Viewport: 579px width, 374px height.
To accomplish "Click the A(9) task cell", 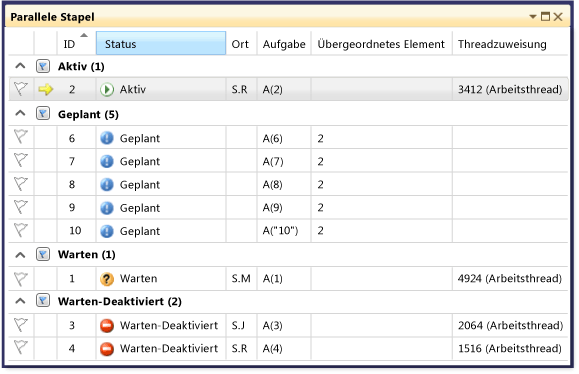I will [284, 207].
